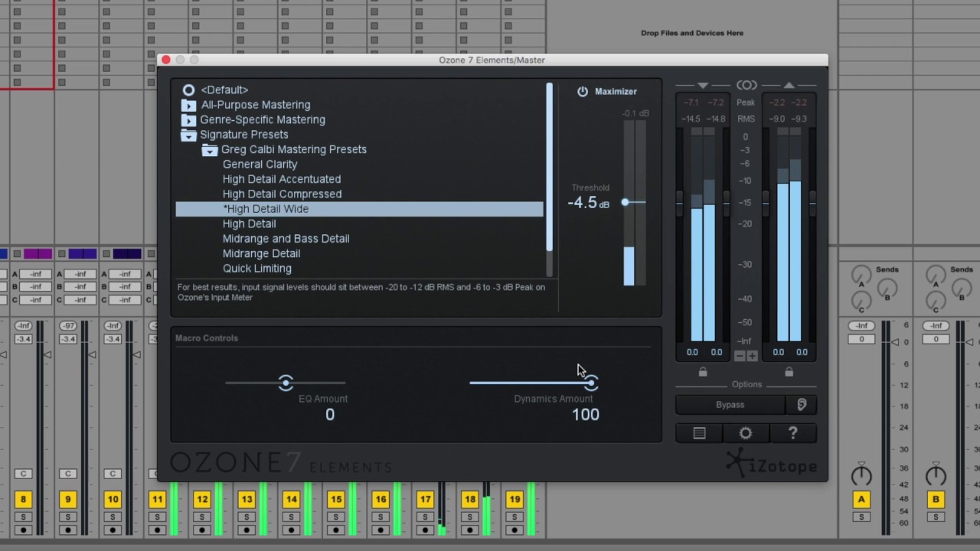Select Quick Limiting preset

point(256,269)
